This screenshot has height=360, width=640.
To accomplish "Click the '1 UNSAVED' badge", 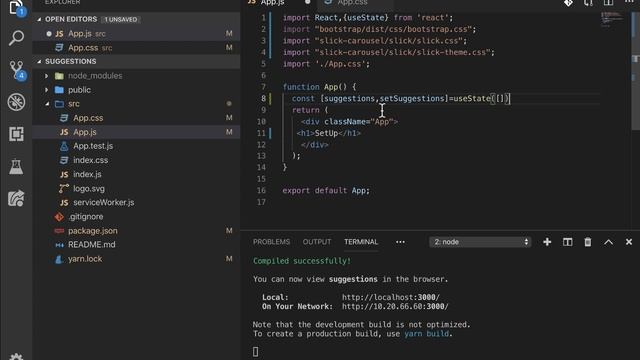I will click(121, 20).
